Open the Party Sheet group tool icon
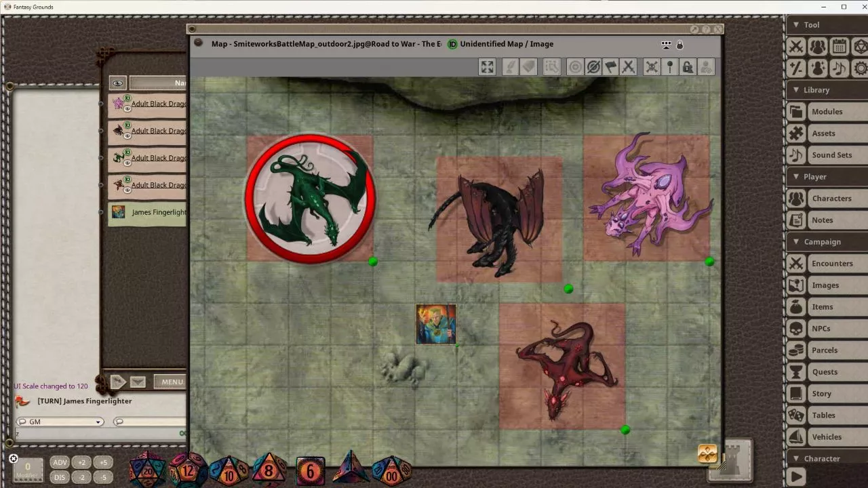868x488 pixels. click(818, 46)
